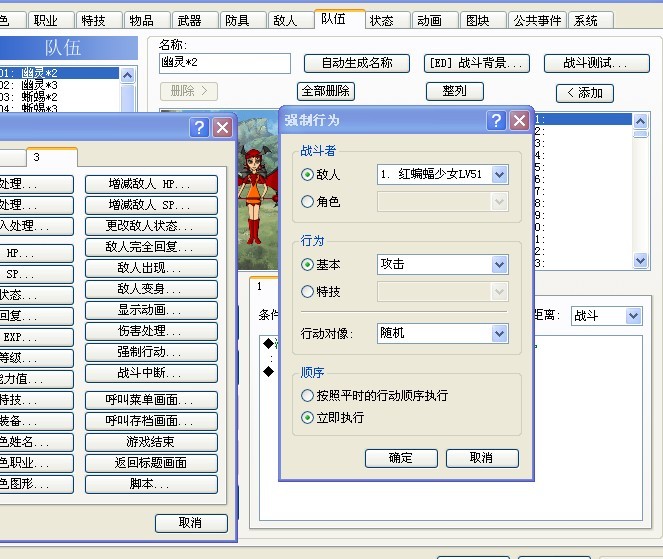
Task: Click 强制行动 command
Action: [x=151, y=352]
